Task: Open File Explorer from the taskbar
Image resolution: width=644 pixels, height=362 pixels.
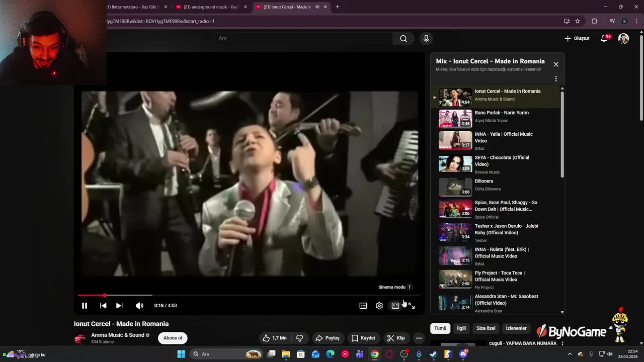Action: [286, 354]
